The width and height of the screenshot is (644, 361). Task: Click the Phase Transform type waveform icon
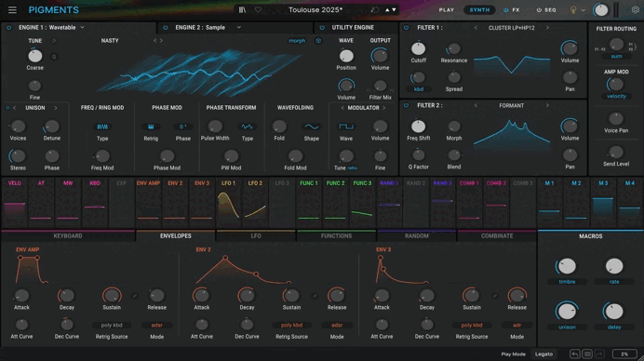[248, 127]
